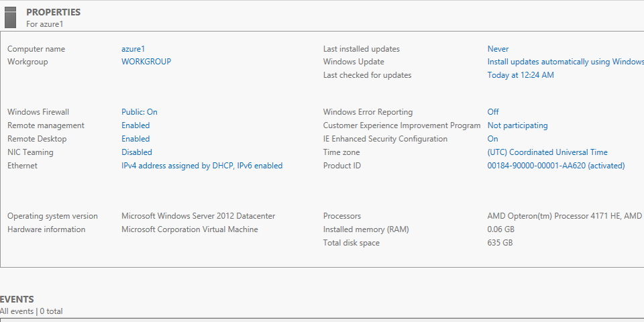The width and height of the screenshot is (644, 322).
Task: Click the 'Not participating' link
Action: (x=517, y=125)
